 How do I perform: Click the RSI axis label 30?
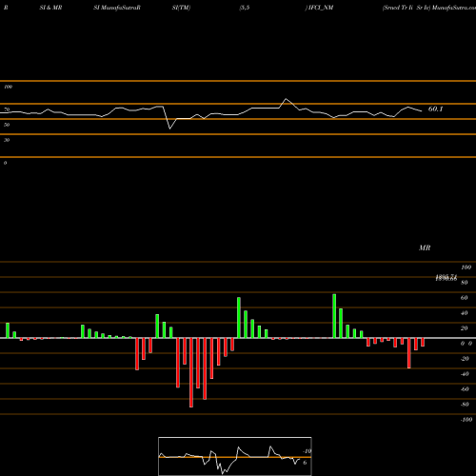point(7,140)
